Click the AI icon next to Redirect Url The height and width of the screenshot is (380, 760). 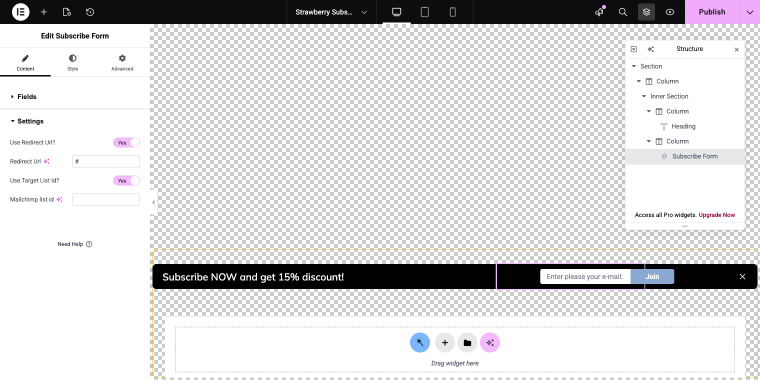coord(47,161)
